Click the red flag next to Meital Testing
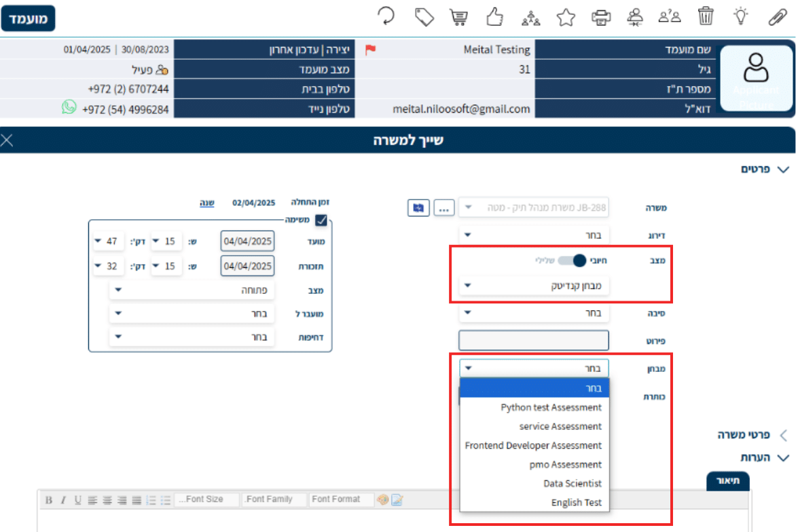This screenshot has height=532, width=798. (371, 50)
